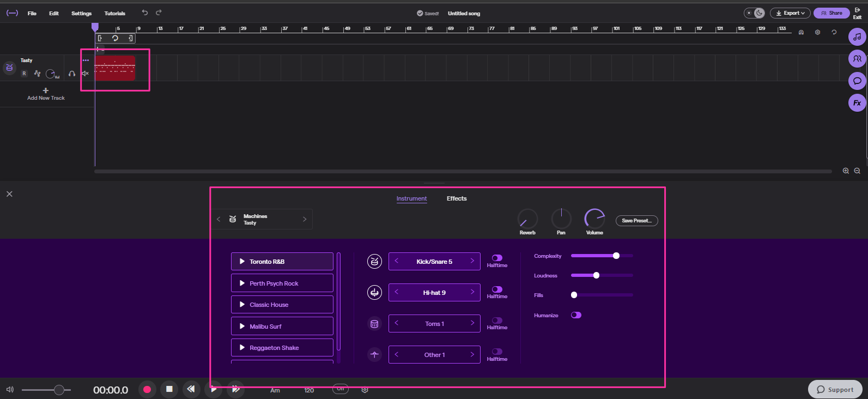Click the cycle loop icon between brackets
868x399 pixels.
(x=115, y=38)
